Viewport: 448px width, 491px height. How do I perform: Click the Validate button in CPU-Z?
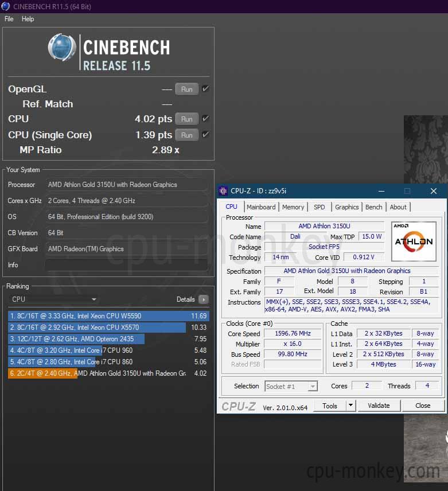click(379, 406)
